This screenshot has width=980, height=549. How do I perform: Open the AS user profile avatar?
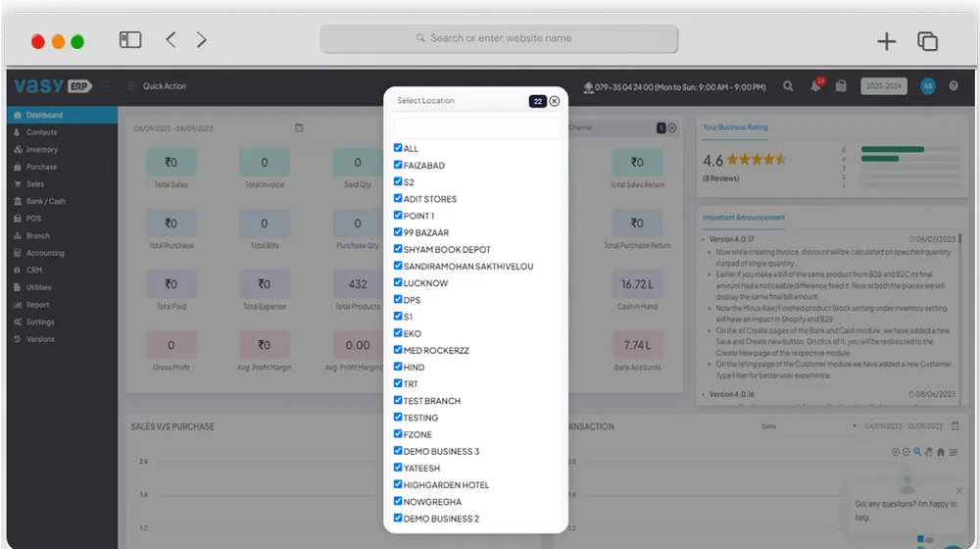[927, 86]
